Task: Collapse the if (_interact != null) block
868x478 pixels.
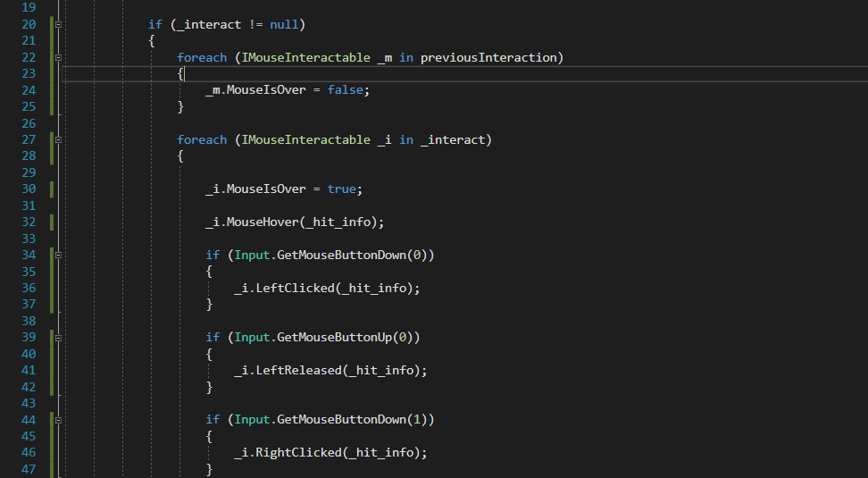Action: click(58, 24)
